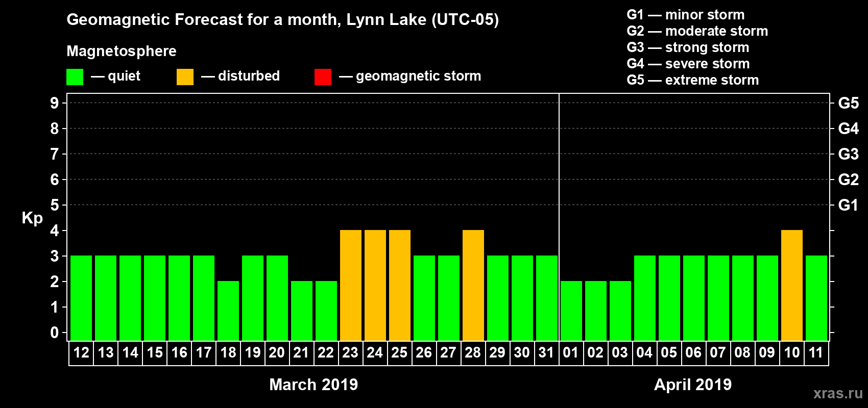Screen dimensions: 868x408
Task: Click date label 26 on the axis
Action: click(424, 352)
